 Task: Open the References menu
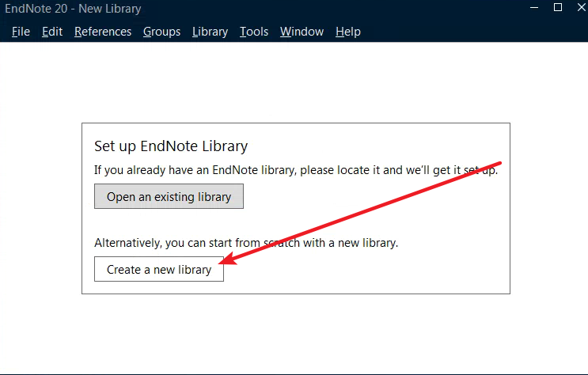(x=103, y=32)
